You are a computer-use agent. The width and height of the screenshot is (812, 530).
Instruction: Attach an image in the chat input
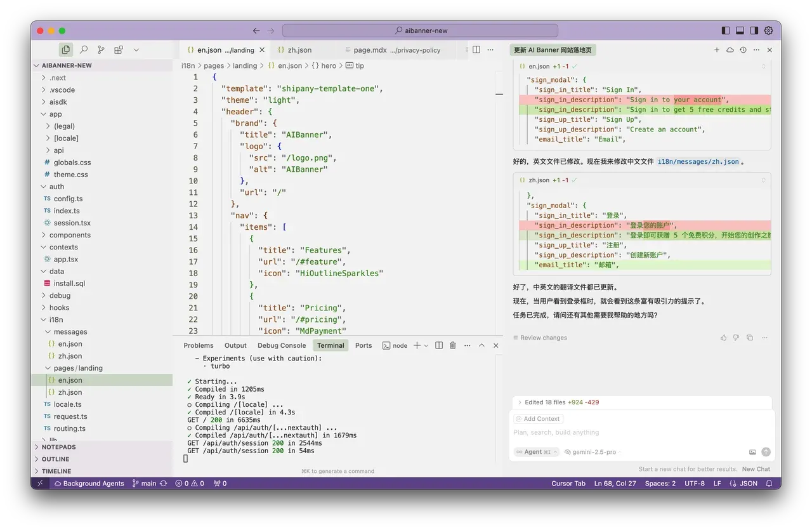point(752,452)
